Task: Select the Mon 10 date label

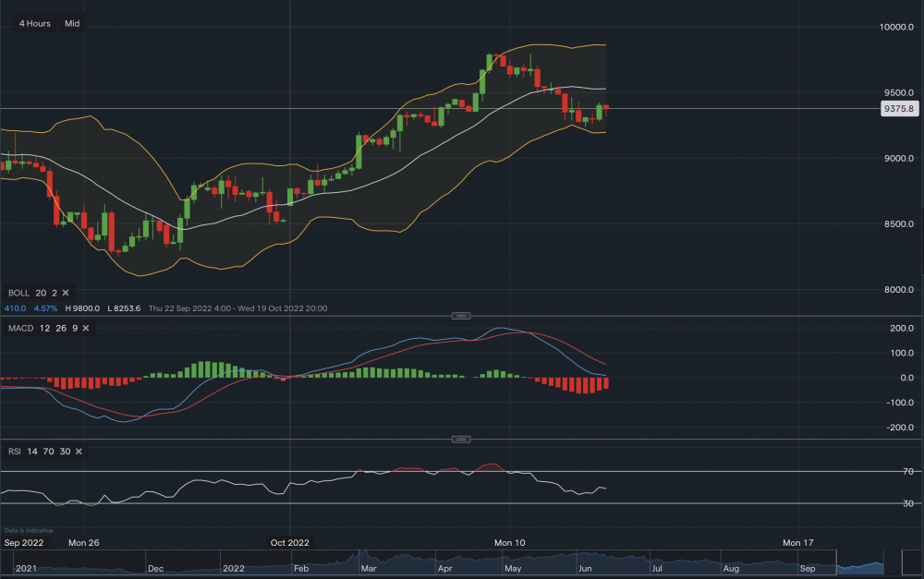Action: pos(512,543)
